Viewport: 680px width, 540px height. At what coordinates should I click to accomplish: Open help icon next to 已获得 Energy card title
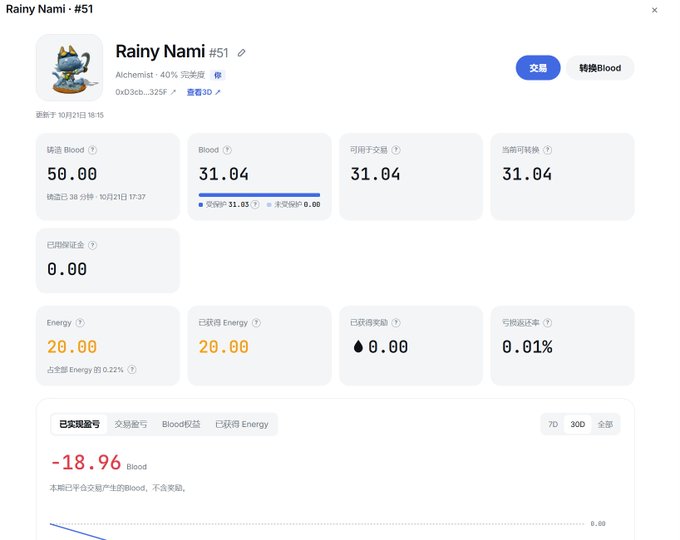pyautogui.click(x=256, y=323)
